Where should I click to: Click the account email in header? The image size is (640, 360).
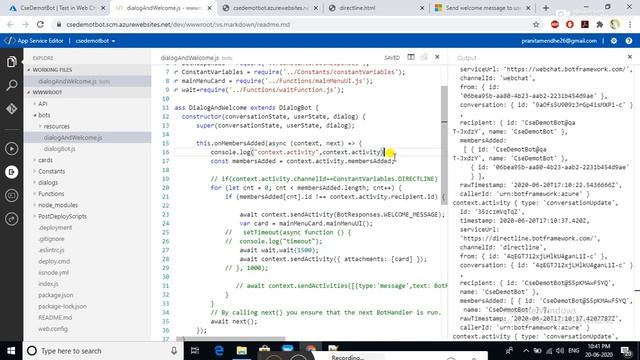point(559,41)
